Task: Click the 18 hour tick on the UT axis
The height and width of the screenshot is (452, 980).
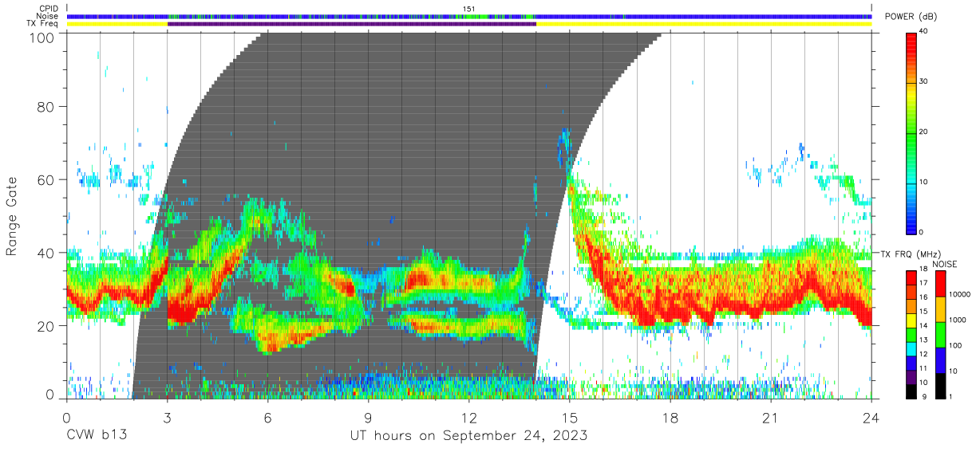Action: [x=670, y=418]
